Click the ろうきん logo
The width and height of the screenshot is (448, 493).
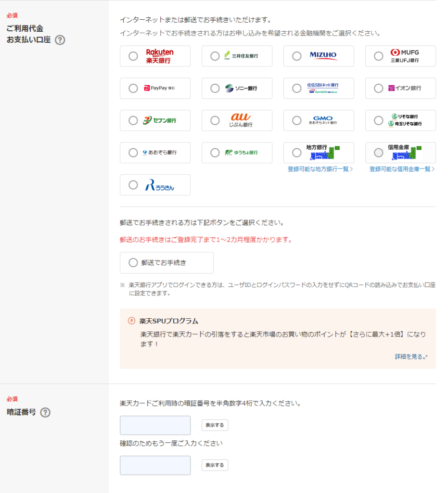[159, 185]
